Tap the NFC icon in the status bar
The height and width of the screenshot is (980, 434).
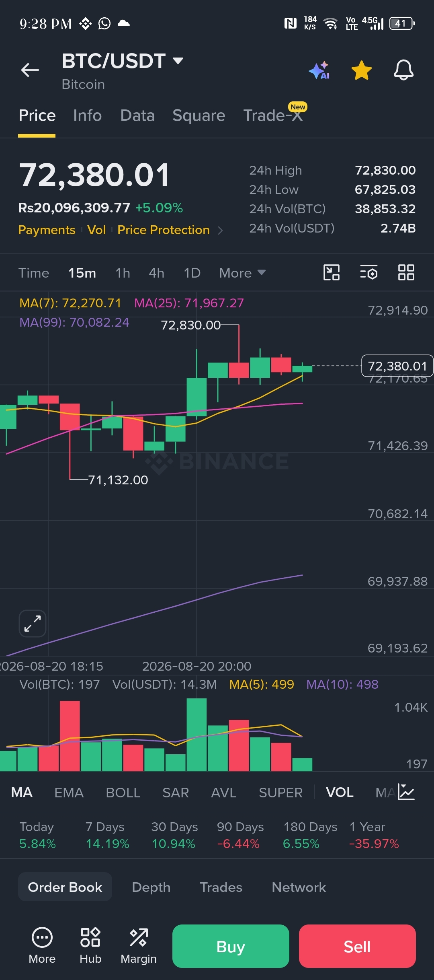[x=290, y=24]
